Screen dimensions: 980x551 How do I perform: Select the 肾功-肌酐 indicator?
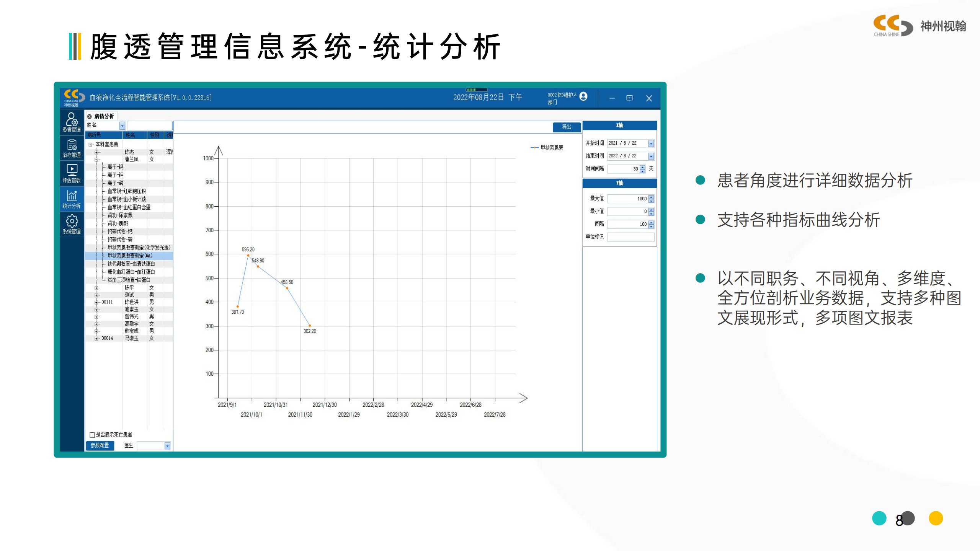[x=118, y=223]
